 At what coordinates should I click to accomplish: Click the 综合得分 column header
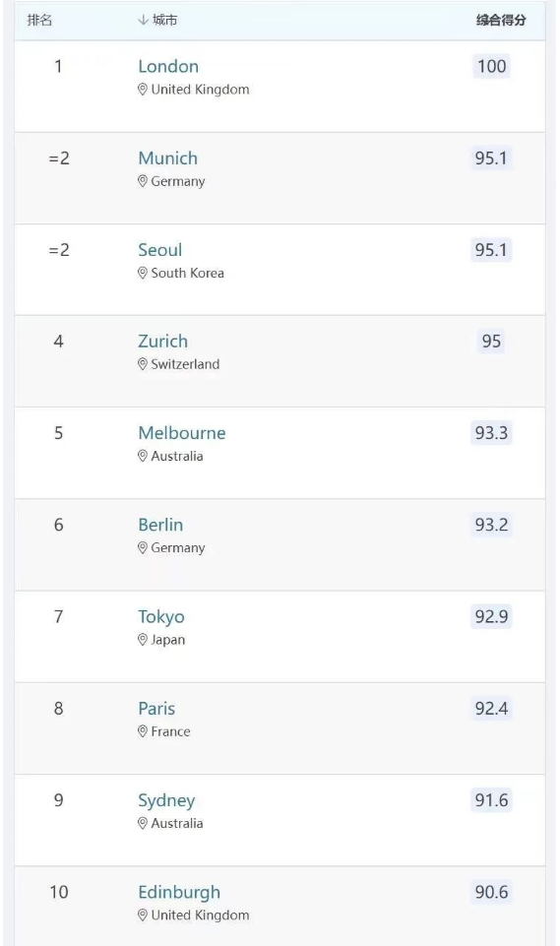click(501, 20)
